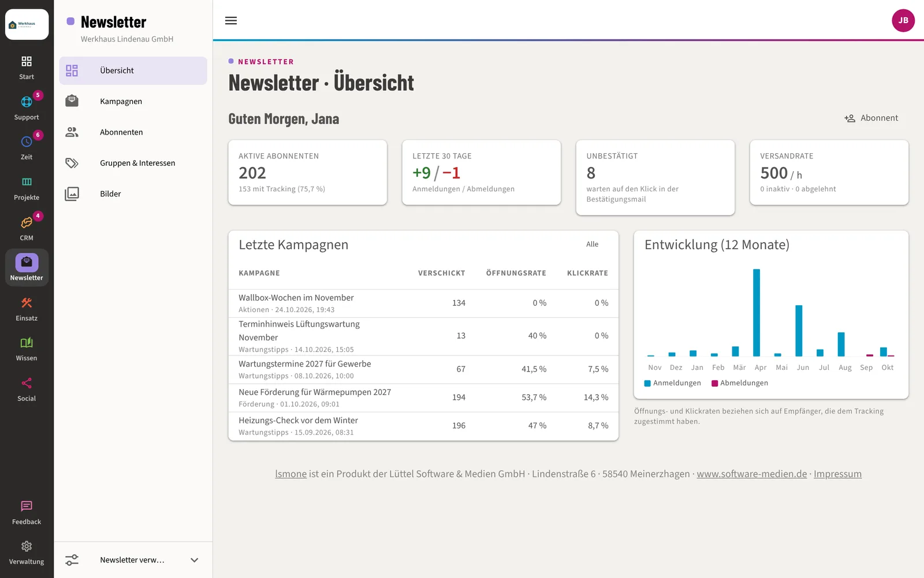This screenshot has width=924, height=578.
Task: Open the Einsatz tools icon
Action: tap(27, 303)
